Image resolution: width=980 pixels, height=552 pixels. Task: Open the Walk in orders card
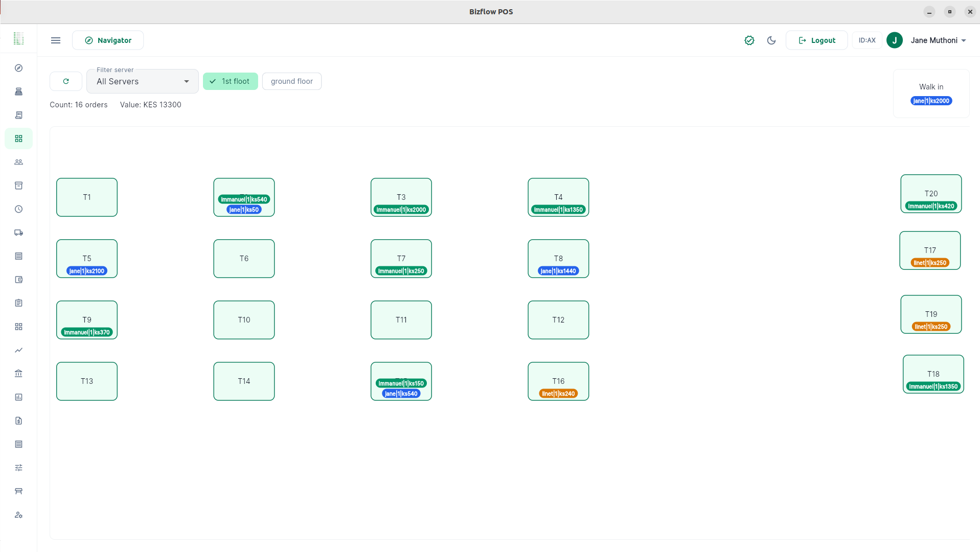[x=931, y=87]
